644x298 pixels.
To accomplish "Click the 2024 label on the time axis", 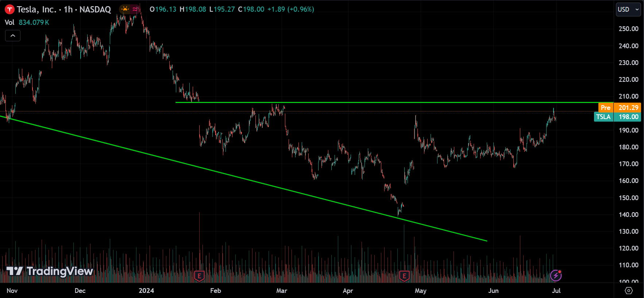I will [x=146, y=291].
